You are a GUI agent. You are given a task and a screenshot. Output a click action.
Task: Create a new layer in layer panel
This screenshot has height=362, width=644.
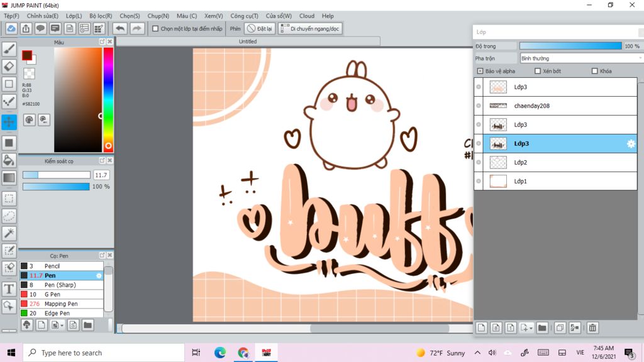click(x=481, y=327)
